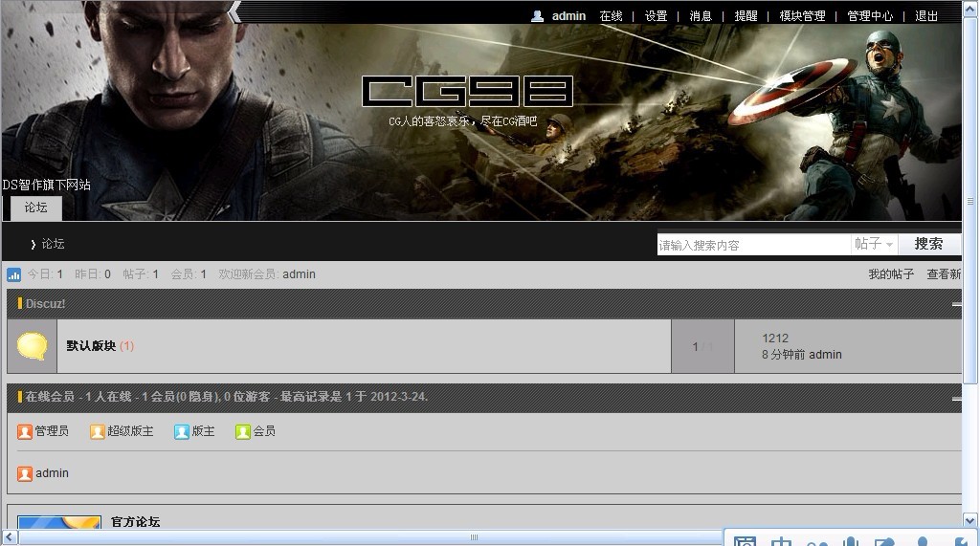Screen dimensions: 980x546
Task: Collapse the Discuz! category section
Action: click(x=956, y=304)
